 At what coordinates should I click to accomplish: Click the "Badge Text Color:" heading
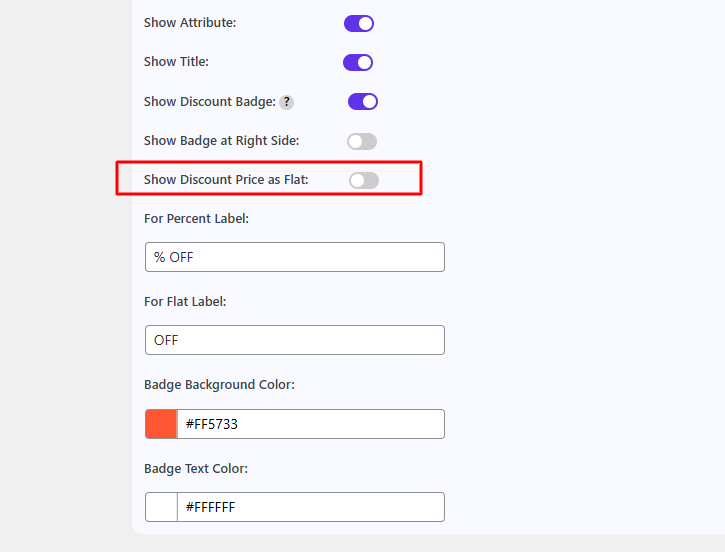click(195, 468)
